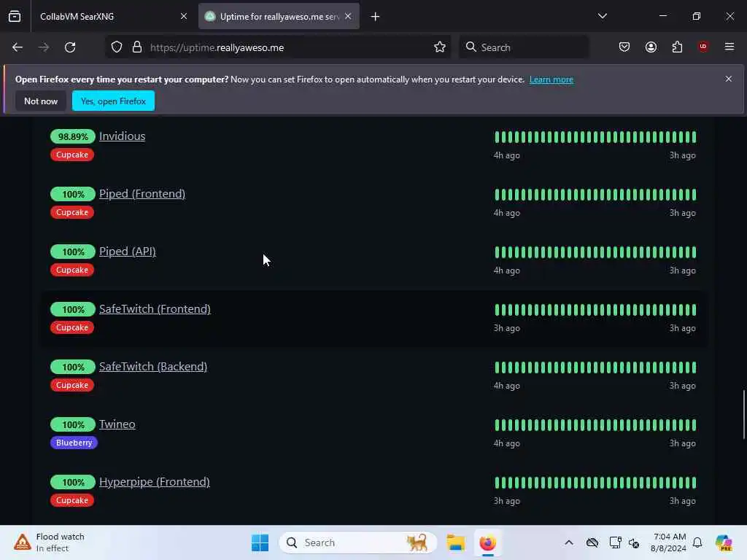Open Firefox View tab overview icon
The height and width of the screenshot is (560, 747).
click(15, 16)
